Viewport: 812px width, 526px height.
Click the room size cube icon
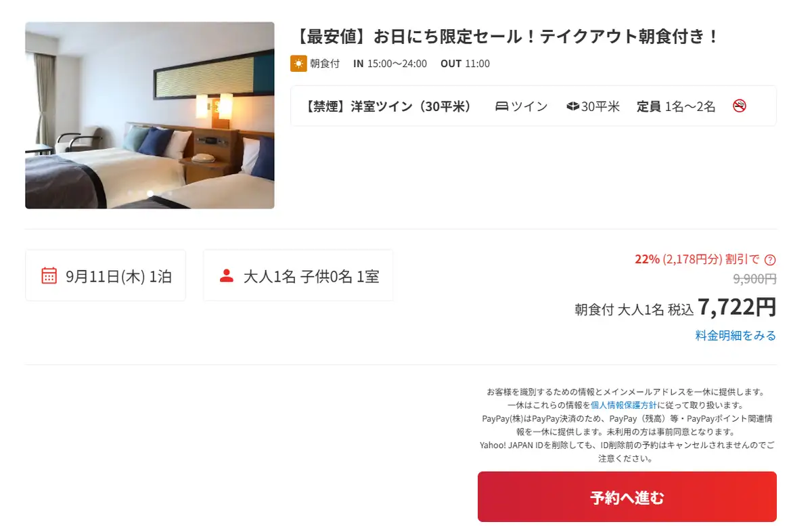(x=572, y=106)
